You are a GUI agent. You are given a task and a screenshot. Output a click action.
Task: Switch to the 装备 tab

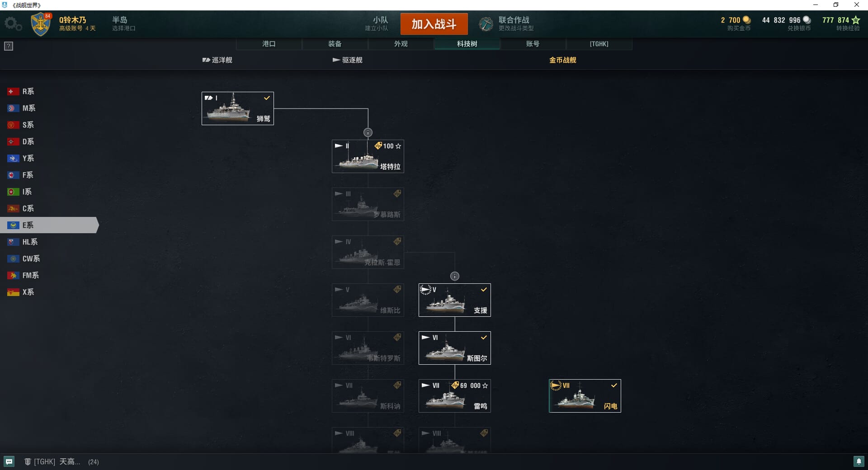[x=335, y=44]
